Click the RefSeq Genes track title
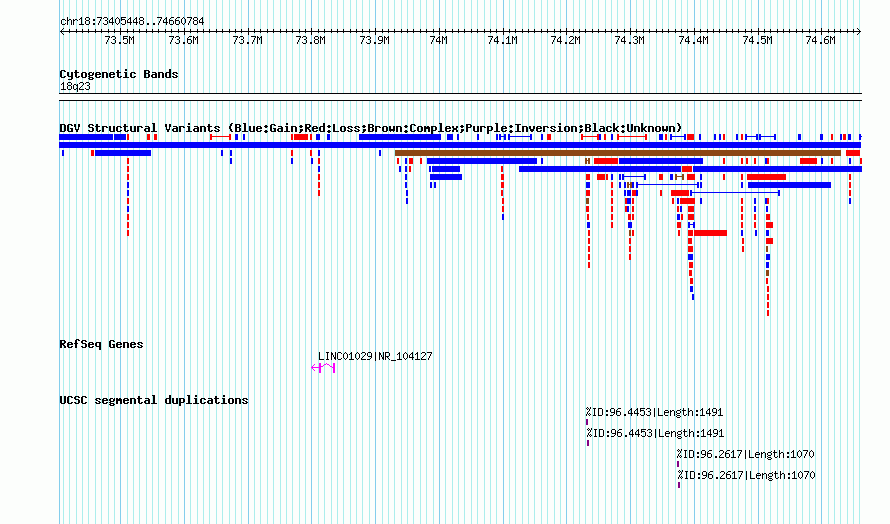890x524 pixels. point(101,344)
